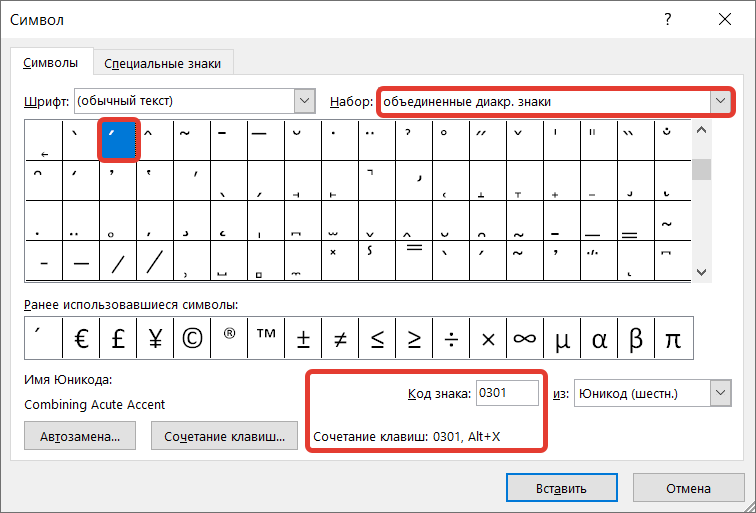The height and width of the screenshot is (513, 756).
Task: Switch to the Специальные знаки tab
Action: [163, 63]
